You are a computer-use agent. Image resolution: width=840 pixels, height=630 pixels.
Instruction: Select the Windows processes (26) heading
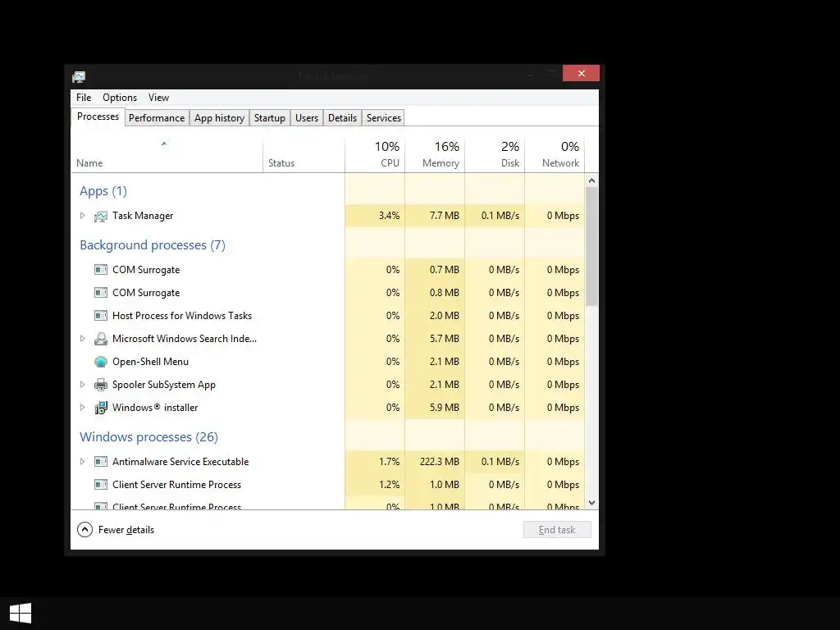149,436
